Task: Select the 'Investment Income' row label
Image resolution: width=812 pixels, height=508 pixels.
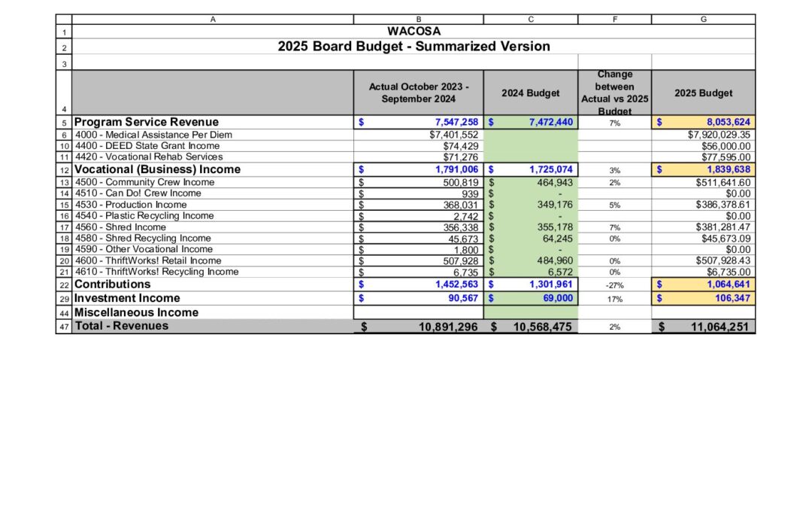Action: (127, 298)
